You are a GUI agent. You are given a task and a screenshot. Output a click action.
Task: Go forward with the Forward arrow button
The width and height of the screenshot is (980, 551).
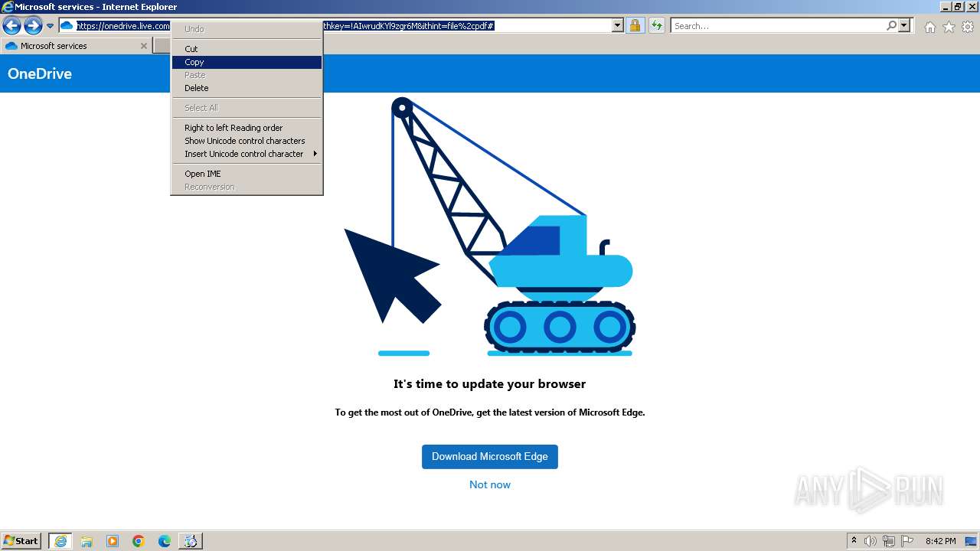pos(32,26)
